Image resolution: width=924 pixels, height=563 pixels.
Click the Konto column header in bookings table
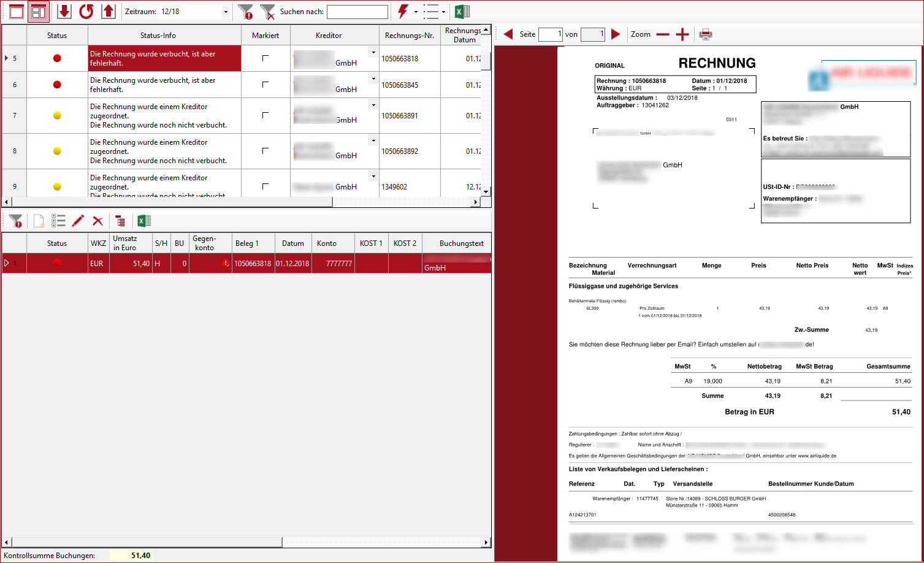(x=327, y=243)
